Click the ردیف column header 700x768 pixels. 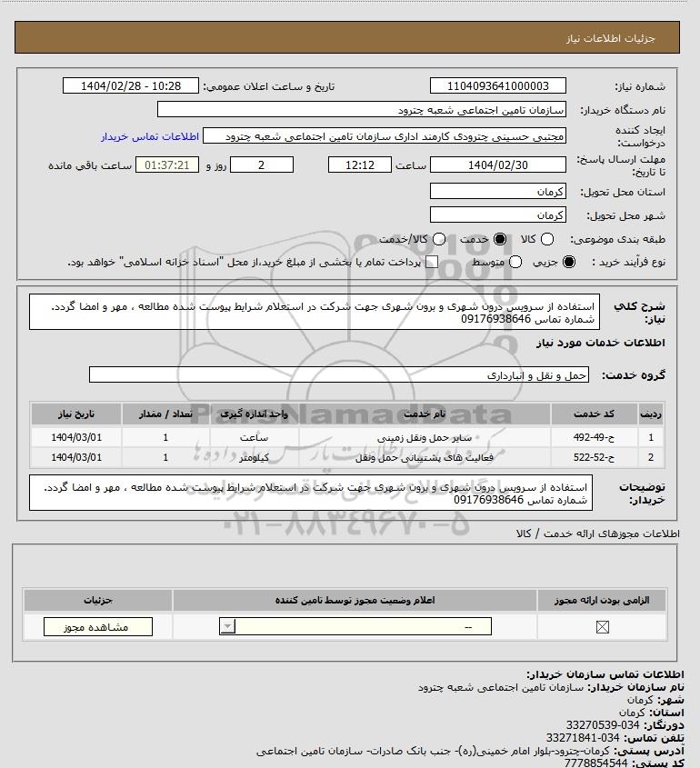[x=651, y=414]
